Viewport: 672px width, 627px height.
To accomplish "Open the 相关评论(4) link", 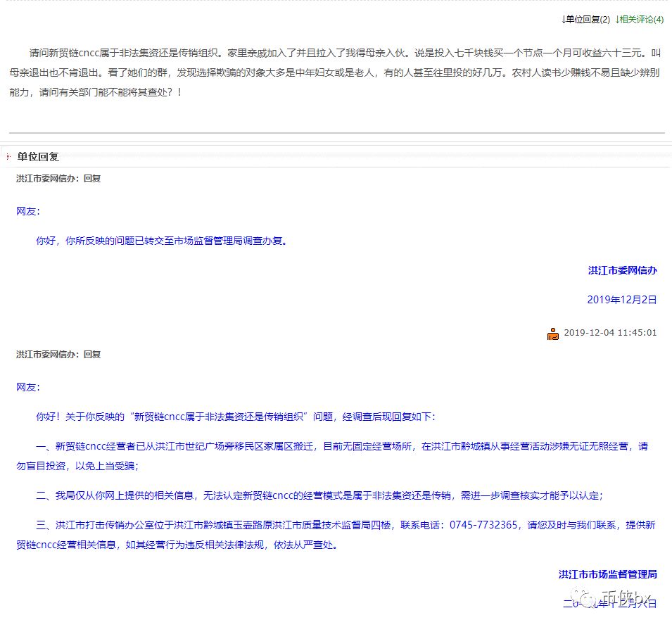I will 640,19.
